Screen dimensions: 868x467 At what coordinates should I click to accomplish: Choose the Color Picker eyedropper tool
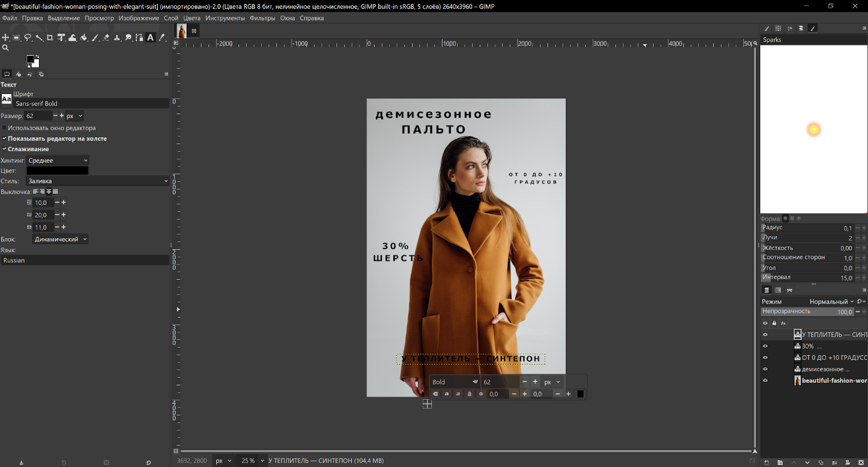tap(162, 37)
